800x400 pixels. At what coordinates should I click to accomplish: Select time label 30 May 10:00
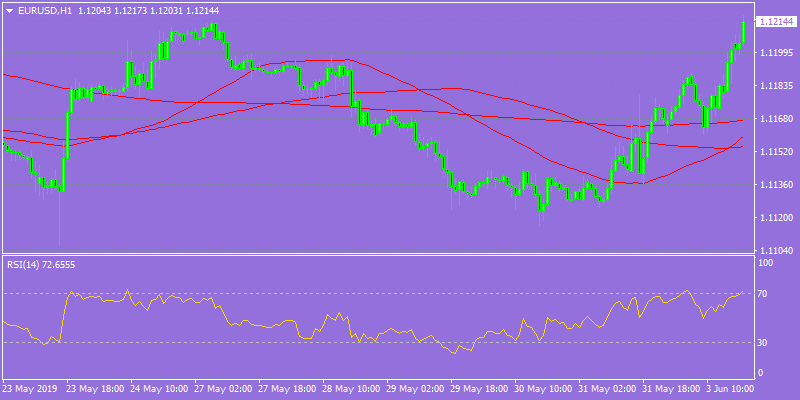tap(544, 389)
